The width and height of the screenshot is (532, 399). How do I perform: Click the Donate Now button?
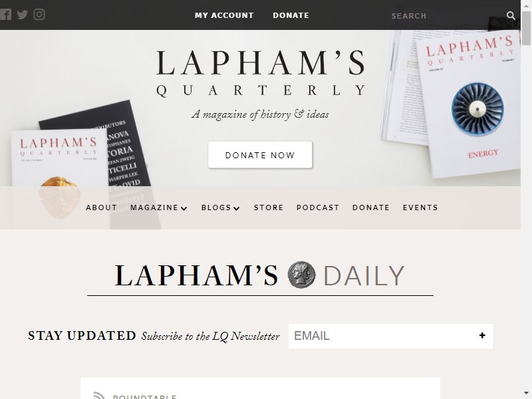click(260, 155)
